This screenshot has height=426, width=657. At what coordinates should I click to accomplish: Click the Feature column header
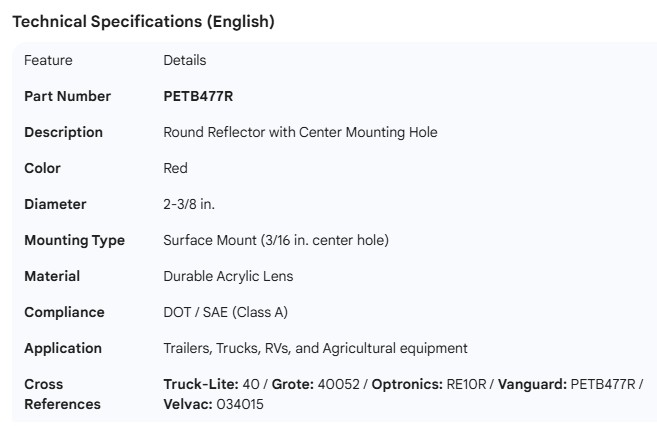tap(48, 60)
